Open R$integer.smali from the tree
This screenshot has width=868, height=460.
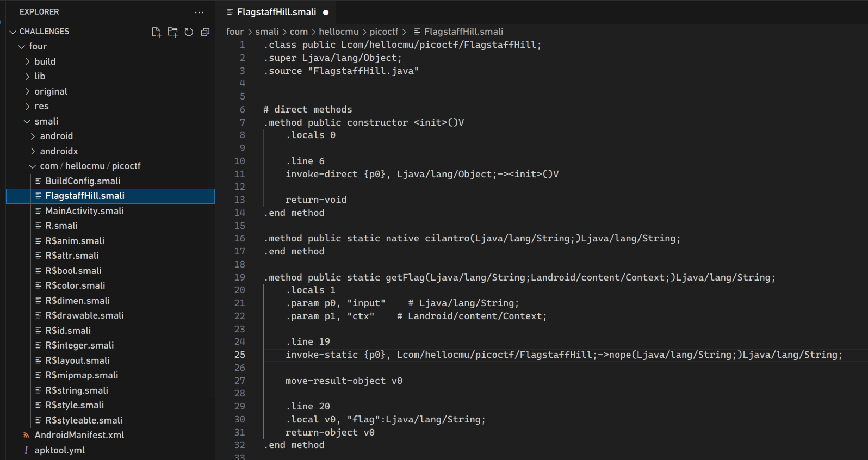coord(110,346)
